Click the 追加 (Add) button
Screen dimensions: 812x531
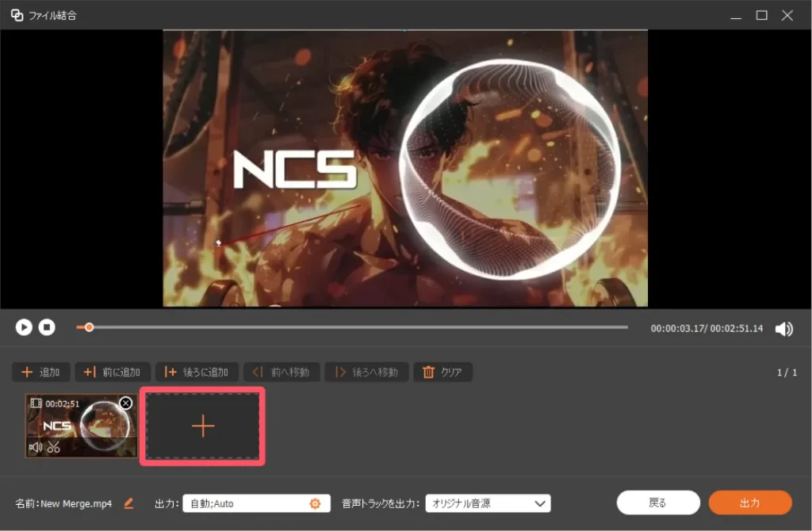click(41, 372)
